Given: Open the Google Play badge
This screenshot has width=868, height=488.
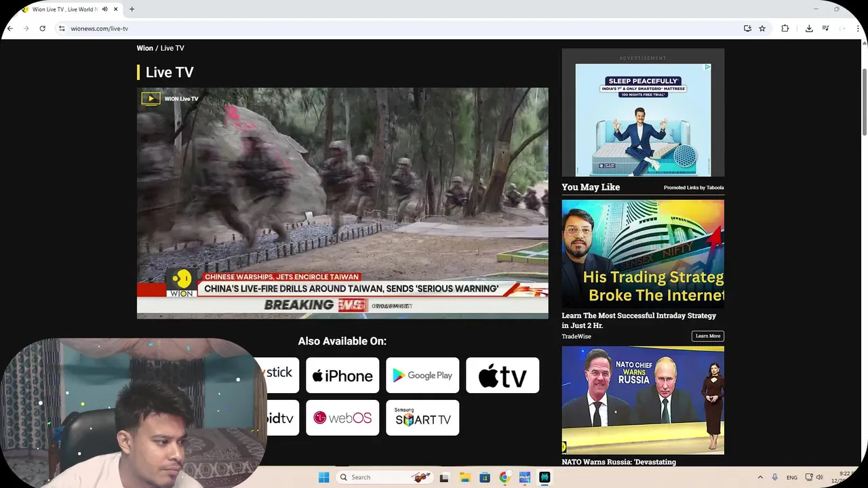Looking at the screenshot, I should (x=422, y=375).
